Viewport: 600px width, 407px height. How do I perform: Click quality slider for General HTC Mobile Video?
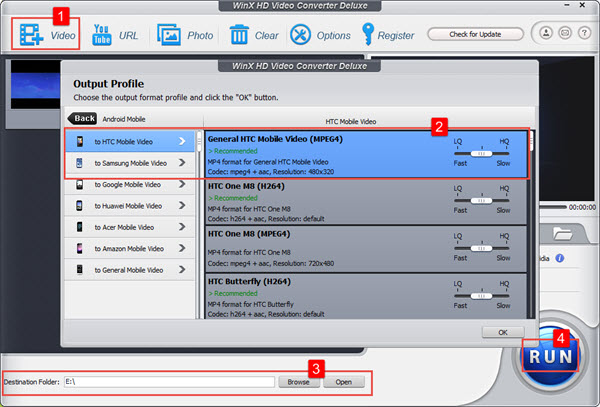pos(481,153)
